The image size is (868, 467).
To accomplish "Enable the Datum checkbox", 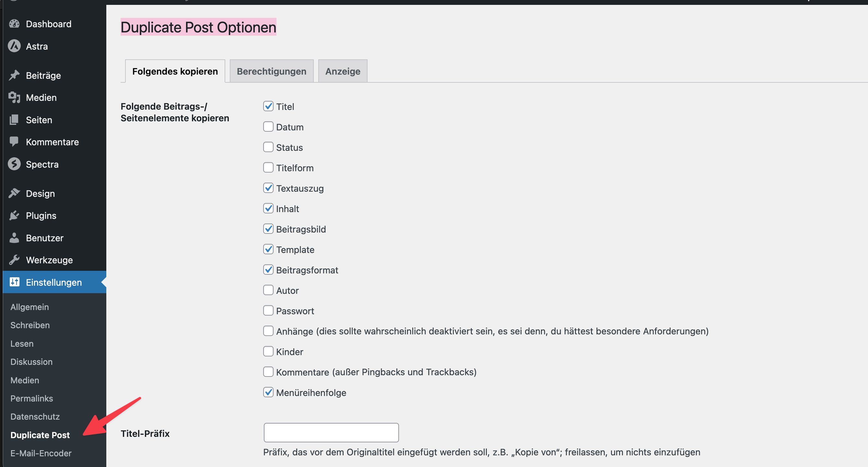I will tap(268, 127).
